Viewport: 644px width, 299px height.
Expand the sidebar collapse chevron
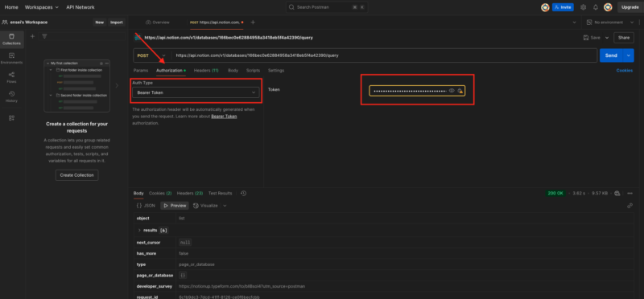[x=117, y=86]
